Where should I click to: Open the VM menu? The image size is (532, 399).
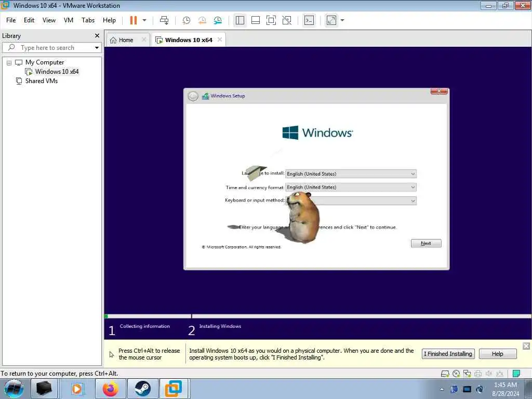[x=69, y=20]
